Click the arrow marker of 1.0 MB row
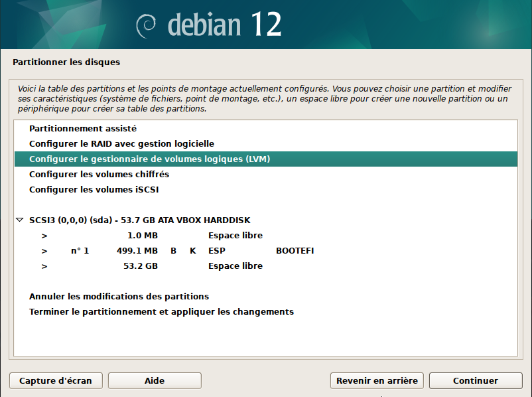 44,236
